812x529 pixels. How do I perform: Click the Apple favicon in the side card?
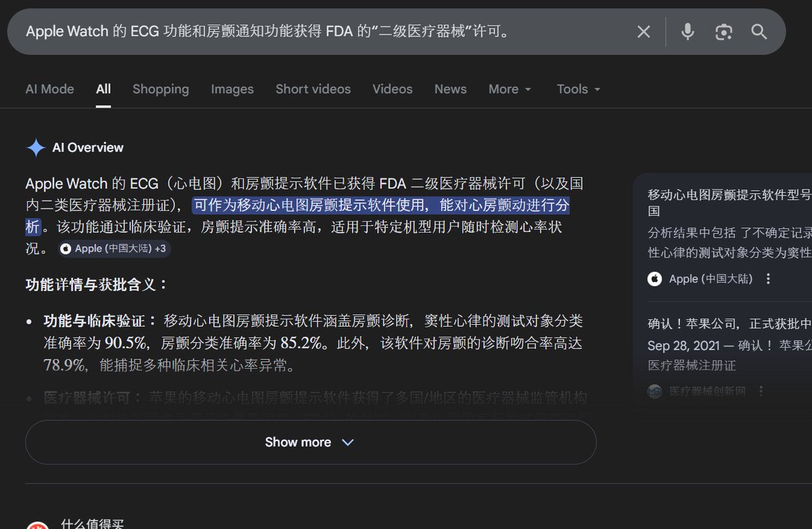click(x=654, y=279)
